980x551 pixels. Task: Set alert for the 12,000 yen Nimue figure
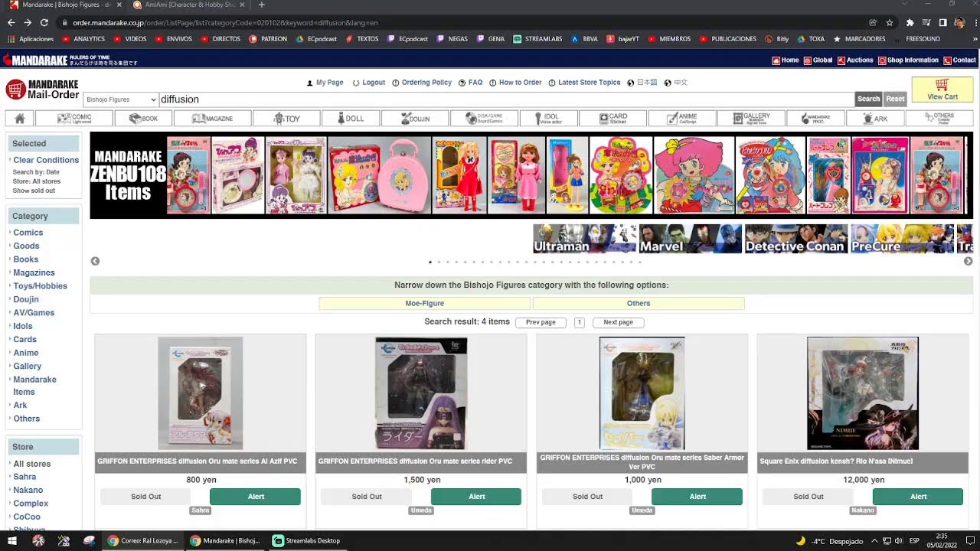click(x=917, y=497)
